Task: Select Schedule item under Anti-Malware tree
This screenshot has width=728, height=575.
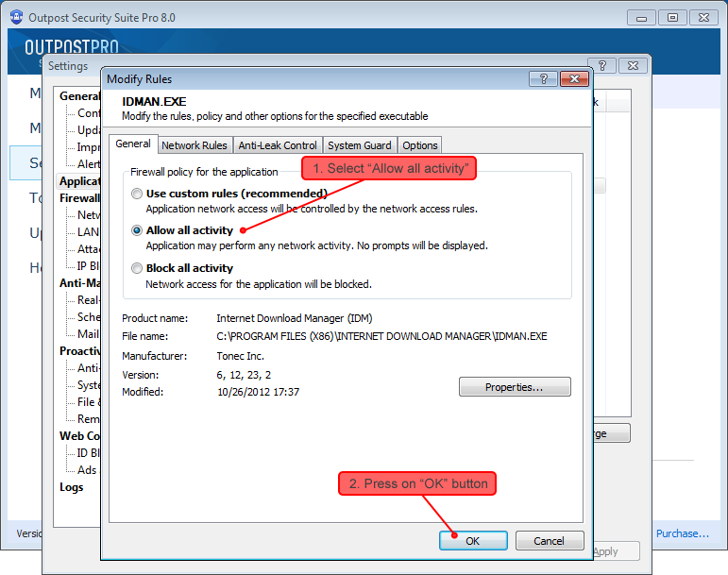Action: click(x=88, y=317)
